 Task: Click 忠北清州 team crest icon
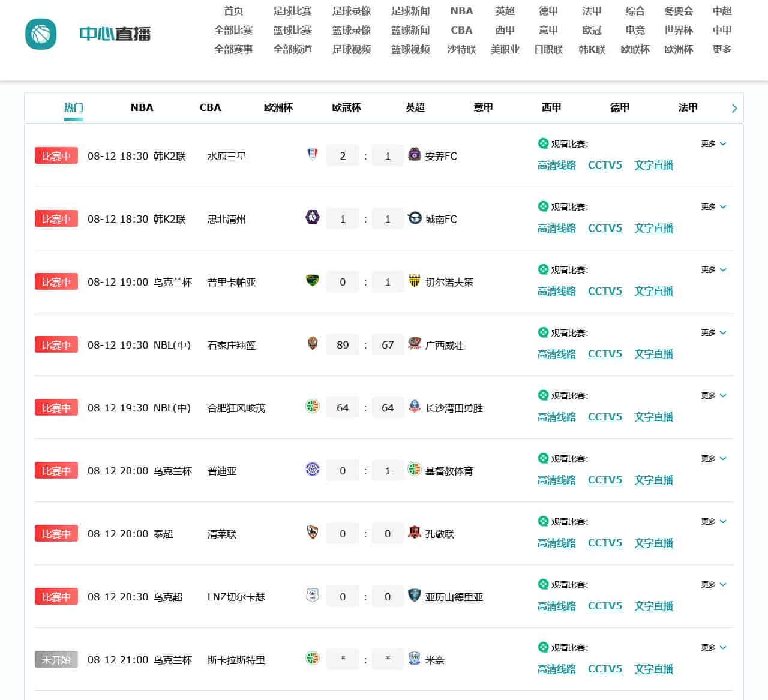[x=313, y=217]
